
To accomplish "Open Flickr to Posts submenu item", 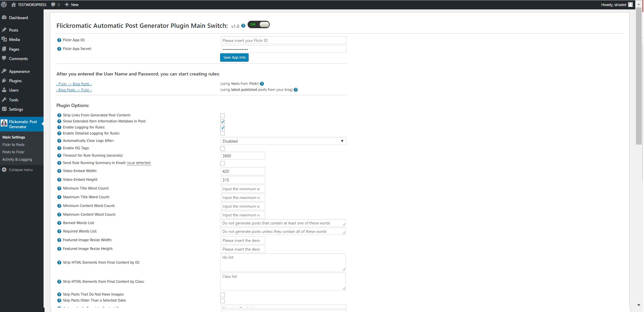I will pyautogui.click(x=13, y=145).
